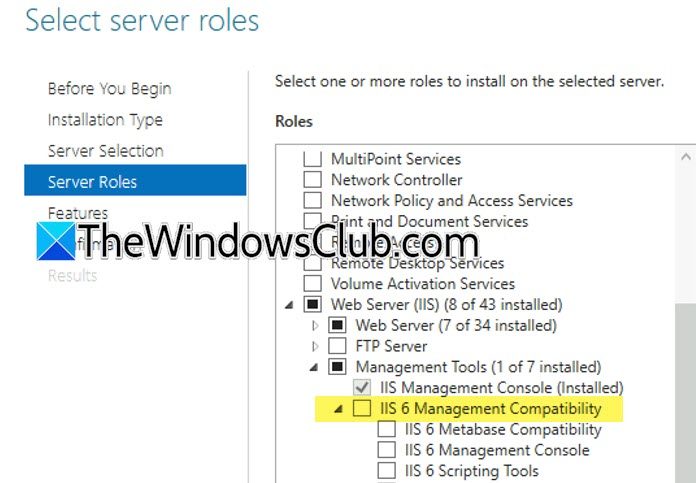This screenshot has width=696, height=483.
Task: Expand the Web Server (7 of 34 installed) node
Action: 315,325
